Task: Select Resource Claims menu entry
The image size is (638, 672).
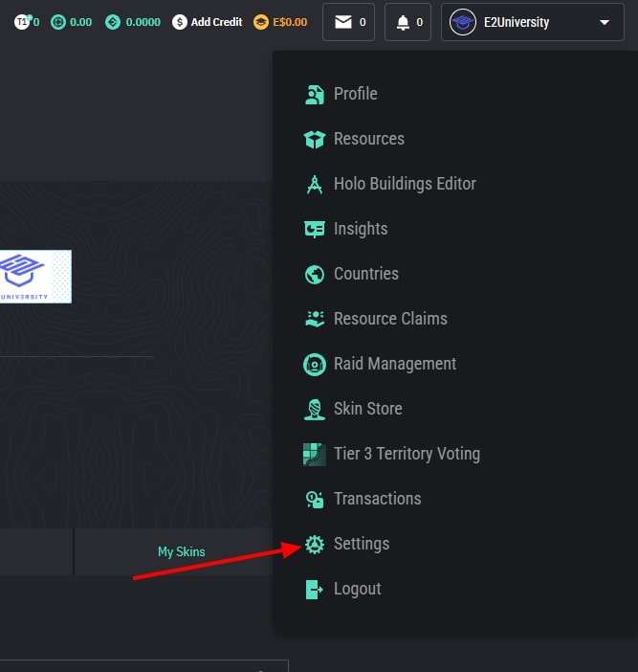Action: pos(389,319)
